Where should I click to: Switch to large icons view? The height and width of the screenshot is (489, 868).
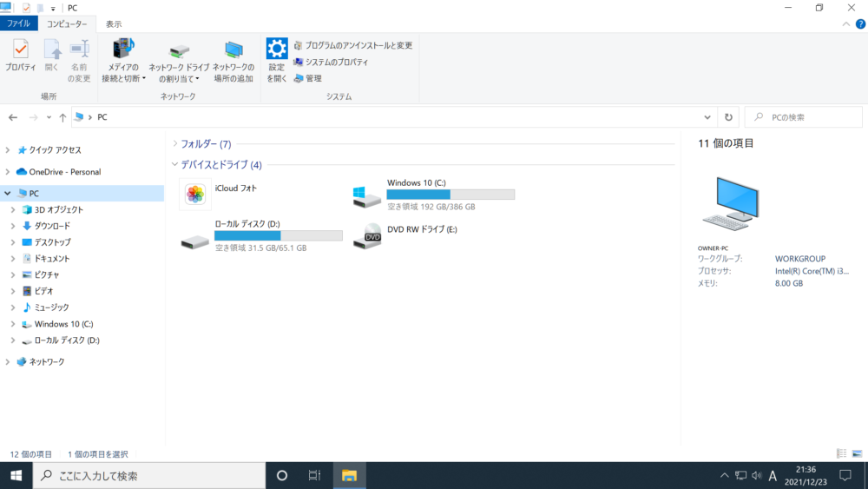(x=857, y=453)
